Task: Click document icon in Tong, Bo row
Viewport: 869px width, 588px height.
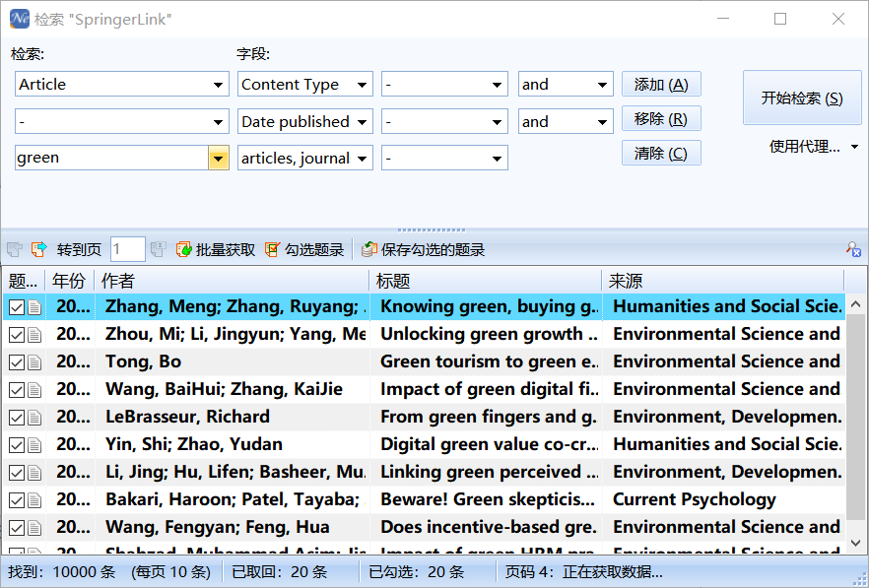Action: 34,362
